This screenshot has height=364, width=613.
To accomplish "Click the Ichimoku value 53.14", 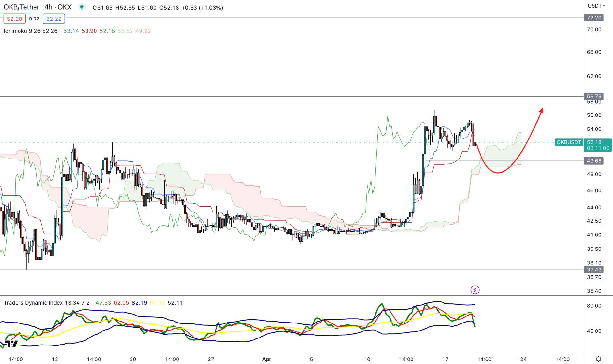I will tap(71, 31).
